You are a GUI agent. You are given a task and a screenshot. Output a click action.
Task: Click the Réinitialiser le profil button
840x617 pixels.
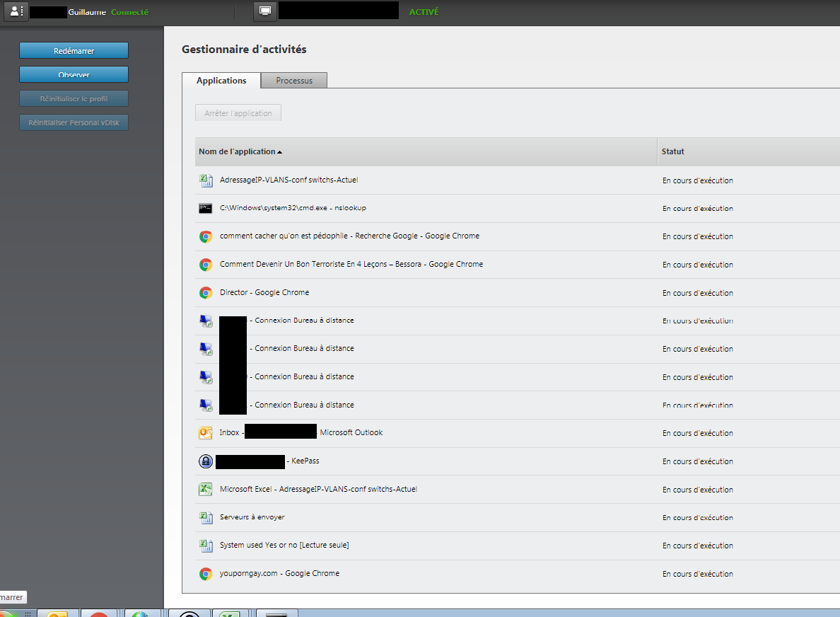(74, 98)
